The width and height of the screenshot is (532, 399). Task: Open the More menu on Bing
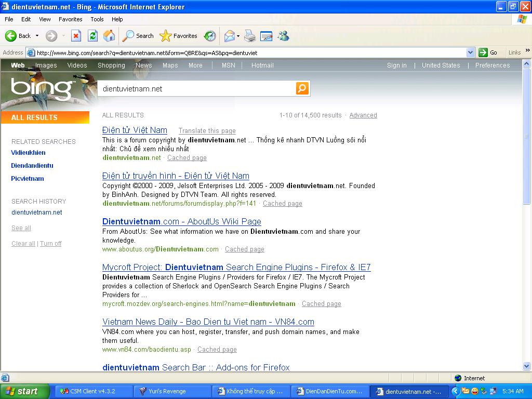coord(195,65)
